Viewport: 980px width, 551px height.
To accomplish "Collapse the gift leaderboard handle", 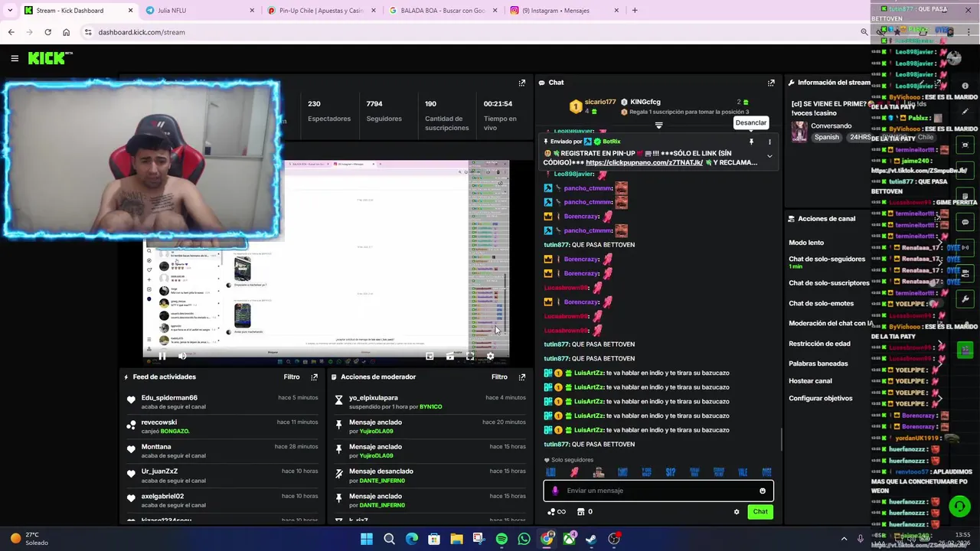I will [x=658, y=126].
